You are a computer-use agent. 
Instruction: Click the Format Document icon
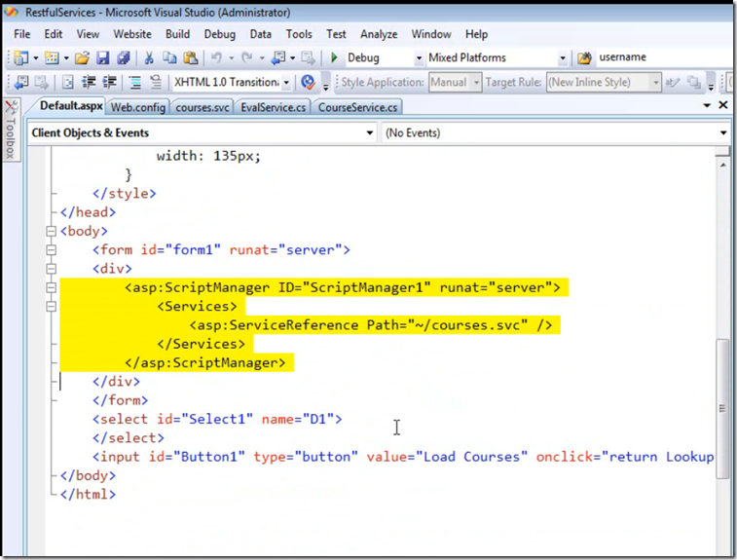click(68, 82)
